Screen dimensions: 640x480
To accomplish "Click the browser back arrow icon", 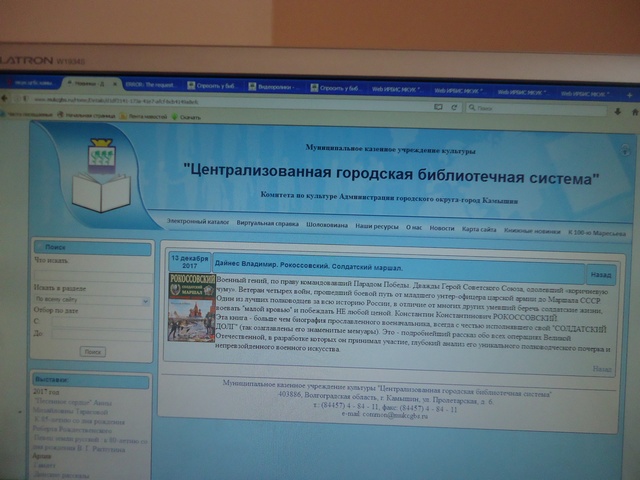I will point(4,98).
